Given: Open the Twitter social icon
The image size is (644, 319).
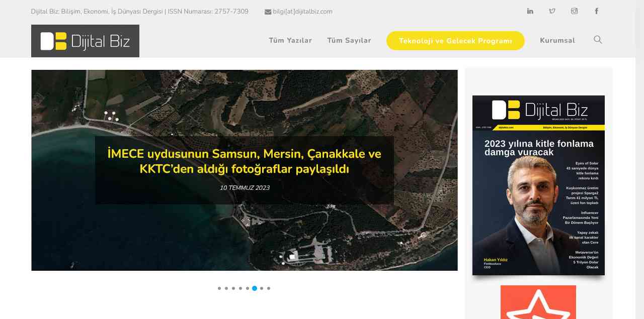Looking at the screenshot, I should [552, 11].
